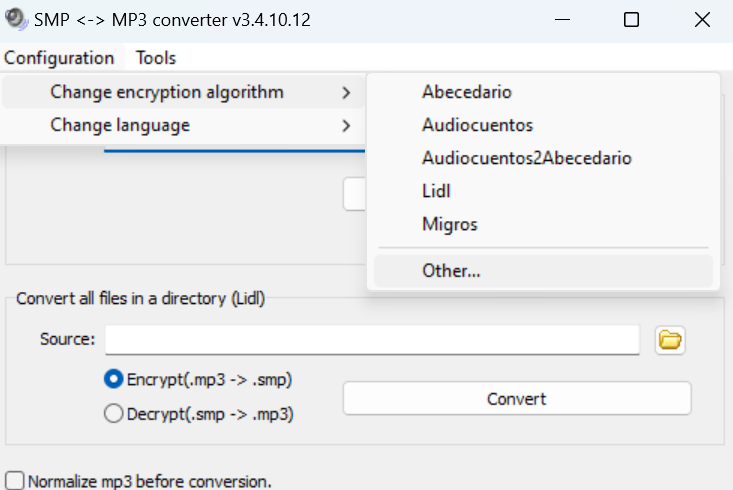Open the Tools menu
The width and height of the screenshot is (733, 490).
click(156, 58)
